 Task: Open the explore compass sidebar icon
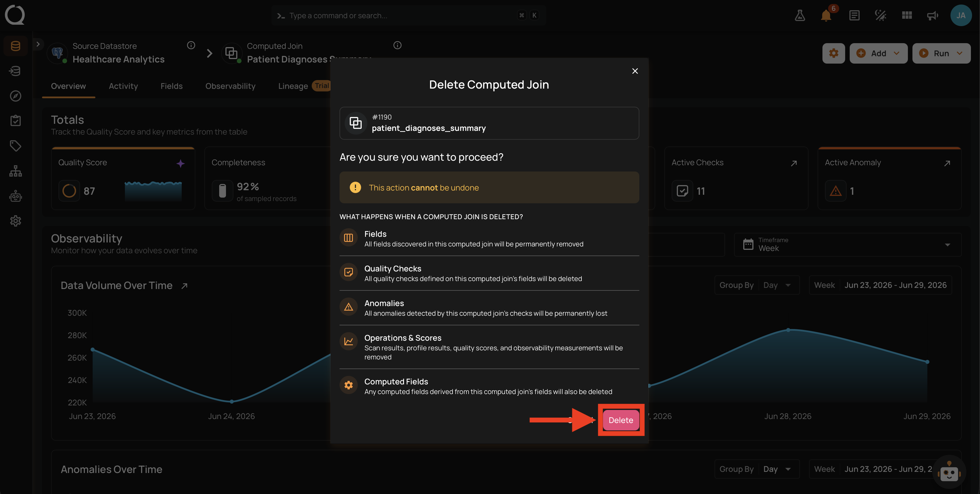[16, 96]
